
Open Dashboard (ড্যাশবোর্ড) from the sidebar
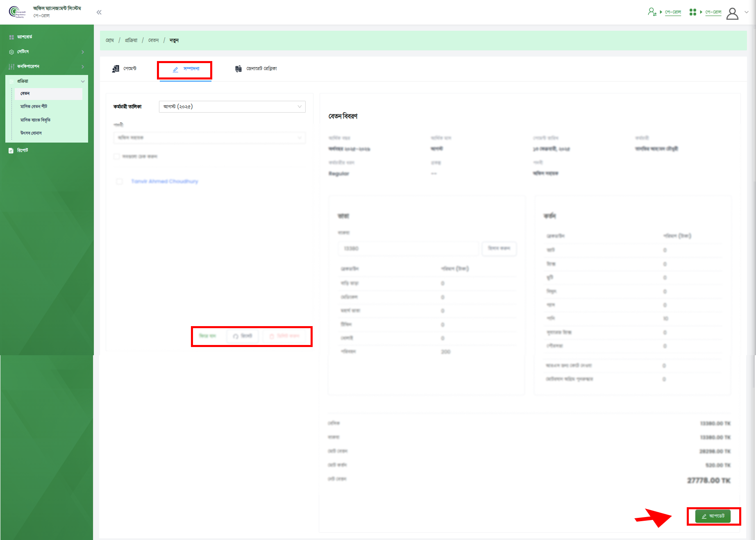pyautogui.click(x=25, y=37)
